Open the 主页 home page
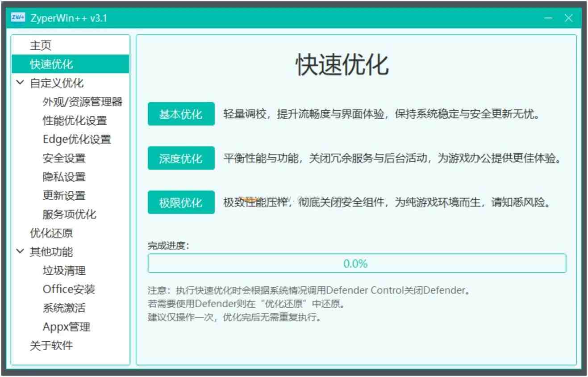588x377 pixels. (x=38, y=45)
